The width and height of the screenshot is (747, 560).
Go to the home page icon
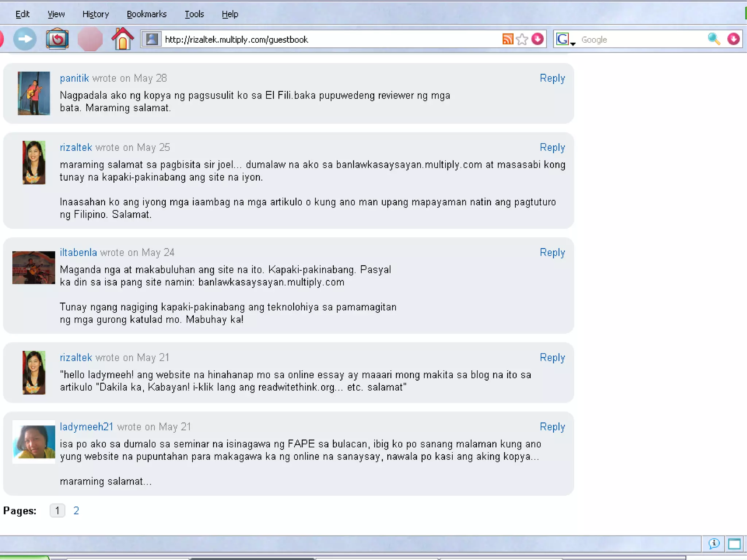tap(123, 39)
